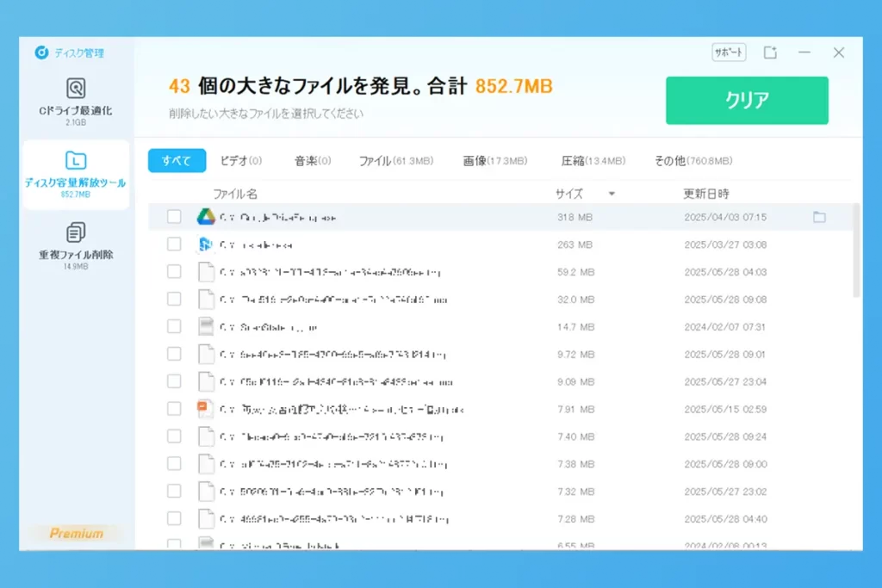Click the file icon in 59.2 MB row
This screenshot has height=588, width=882.
206,272
